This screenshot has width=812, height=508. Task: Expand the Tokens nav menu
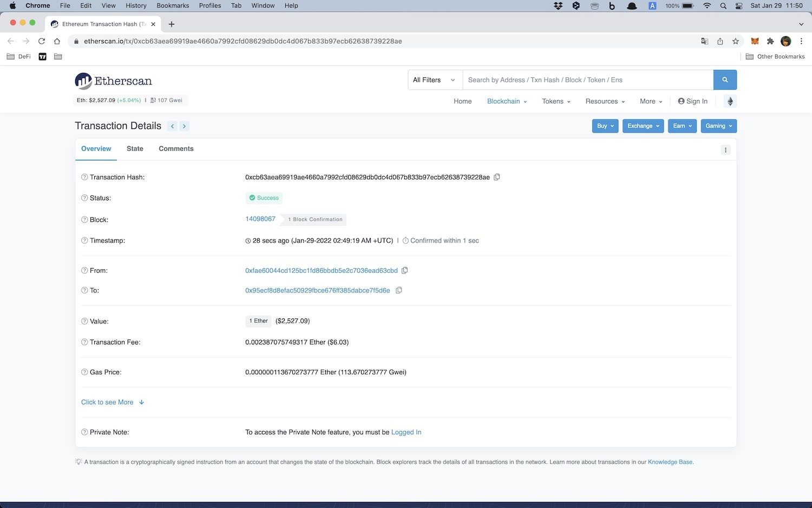click(556, 101)
